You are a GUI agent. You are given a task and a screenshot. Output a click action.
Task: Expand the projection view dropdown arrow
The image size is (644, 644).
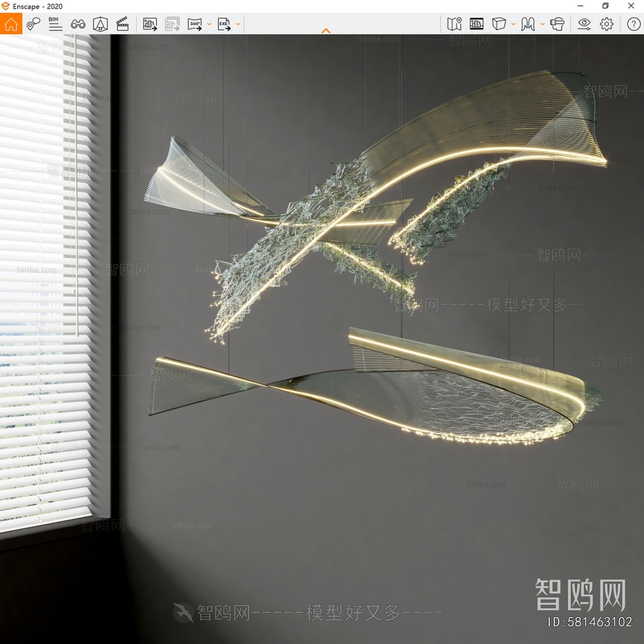pyautogui.click(x=513, y=24)
